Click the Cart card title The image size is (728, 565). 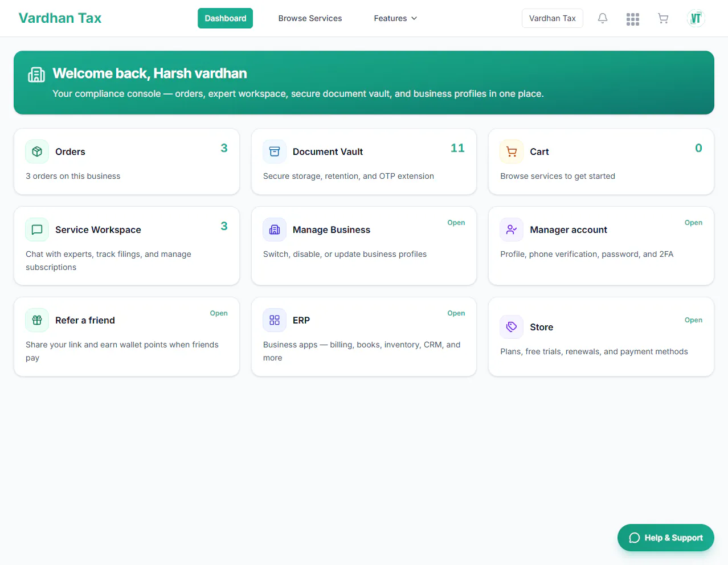click(x=539, y=152)
